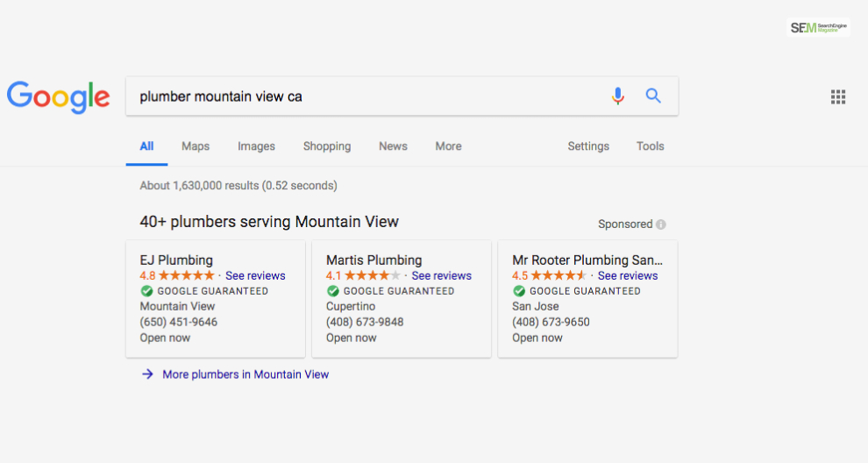Click the Google logo

click(x=58, y=97)
